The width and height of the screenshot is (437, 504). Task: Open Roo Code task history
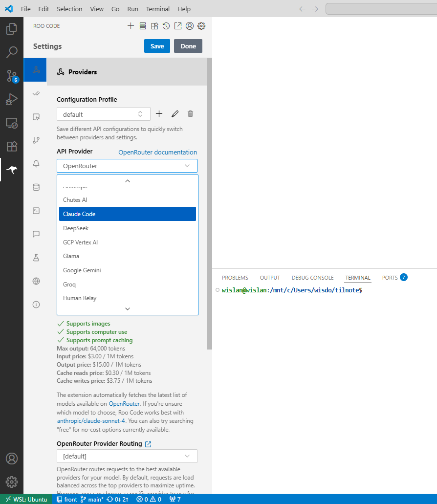[166, 26]
